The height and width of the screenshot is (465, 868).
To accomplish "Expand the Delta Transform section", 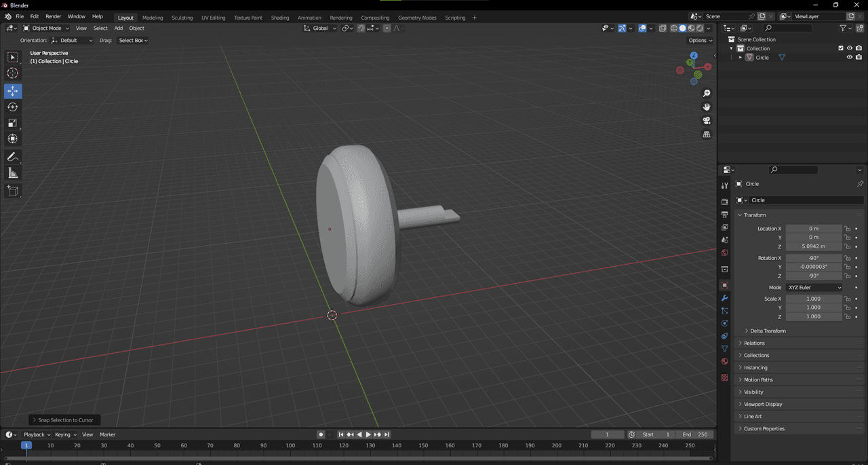I will [x=768, y=331].
